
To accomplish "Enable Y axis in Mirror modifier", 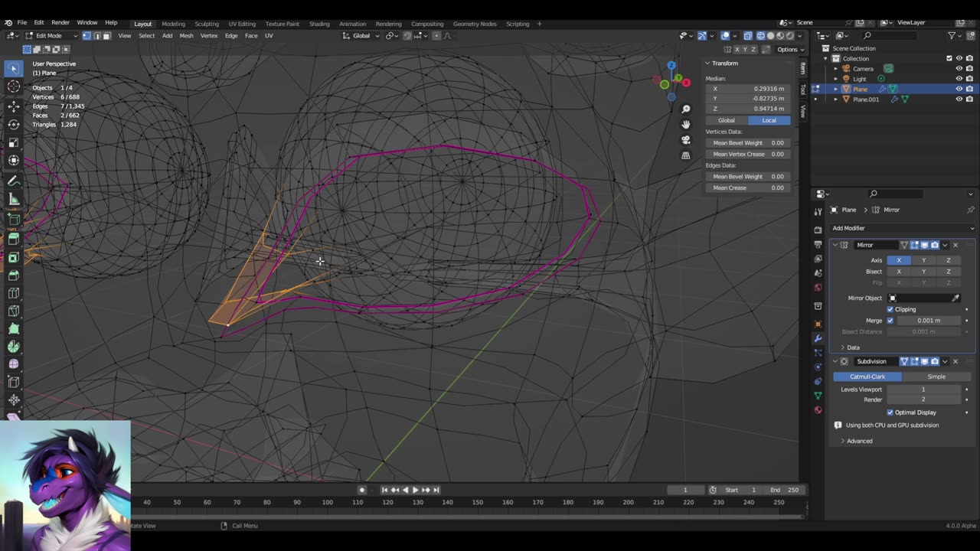I will [x=923, y=260].
